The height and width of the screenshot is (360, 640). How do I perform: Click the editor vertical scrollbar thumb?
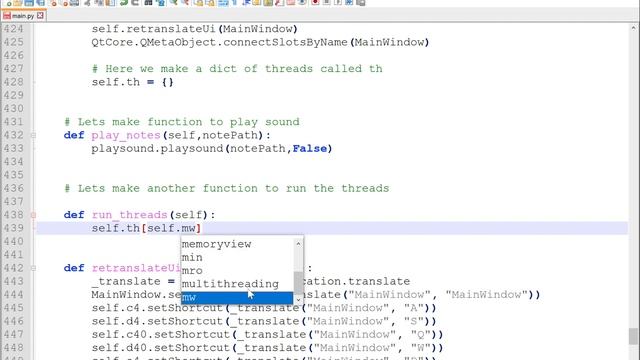tap(634, 336)
